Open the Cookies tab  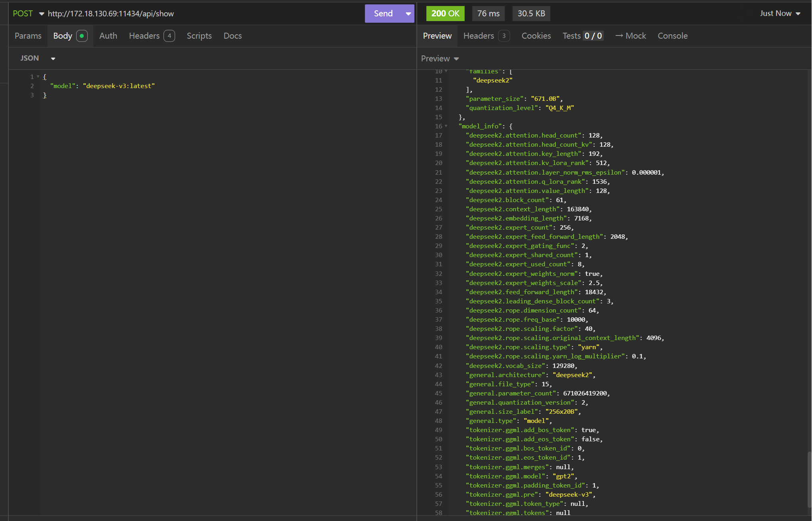pyautogui.click(x=536, y=36)
